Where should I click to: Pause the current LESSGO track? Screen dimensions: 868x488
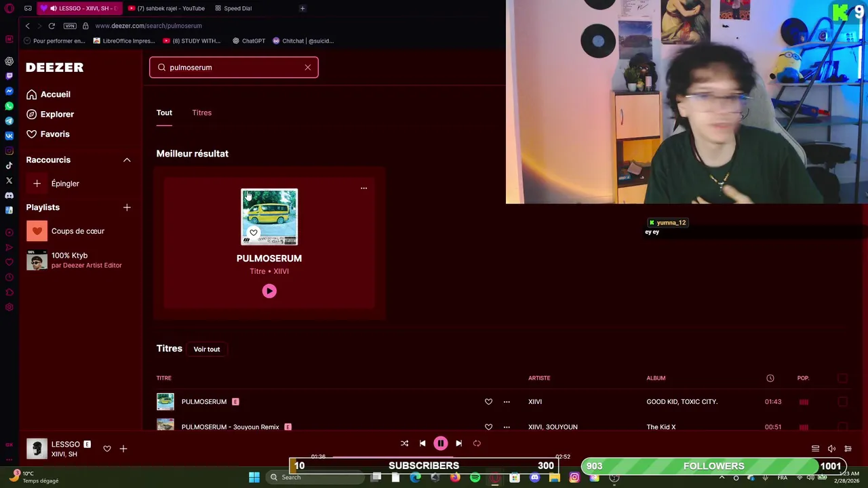point(441,443)
